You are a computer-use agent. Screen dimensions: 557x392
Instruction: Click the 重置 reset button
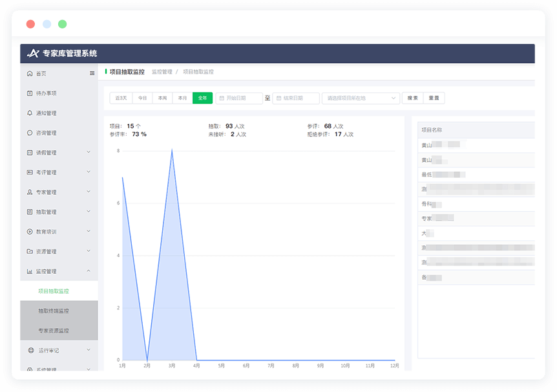pyautogui.click(x=434, y=98)
